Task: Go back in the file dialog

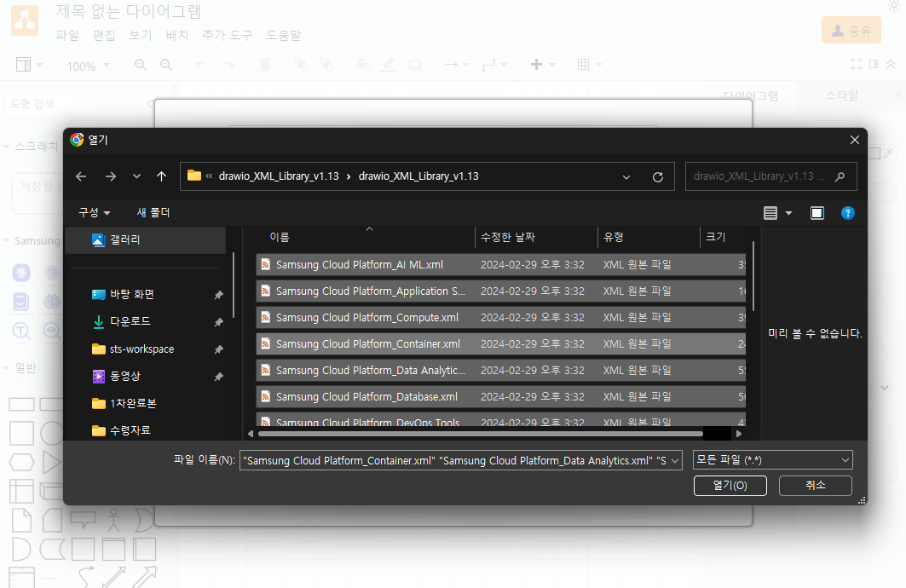Action: click(81, 176)
